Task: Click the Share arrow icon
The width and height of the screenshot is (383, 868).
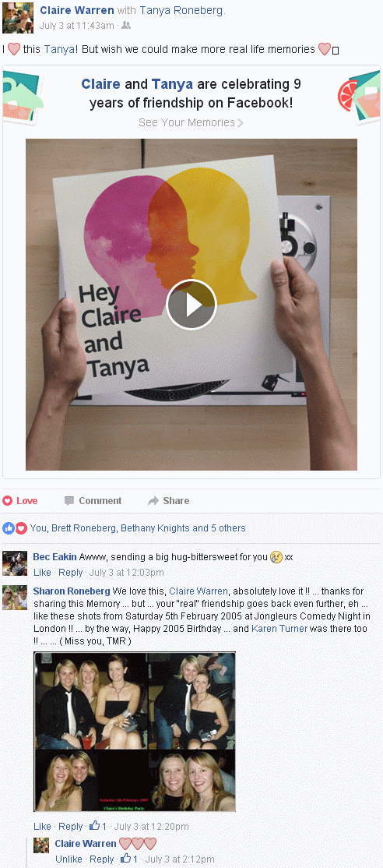Action: coord(153,500)
